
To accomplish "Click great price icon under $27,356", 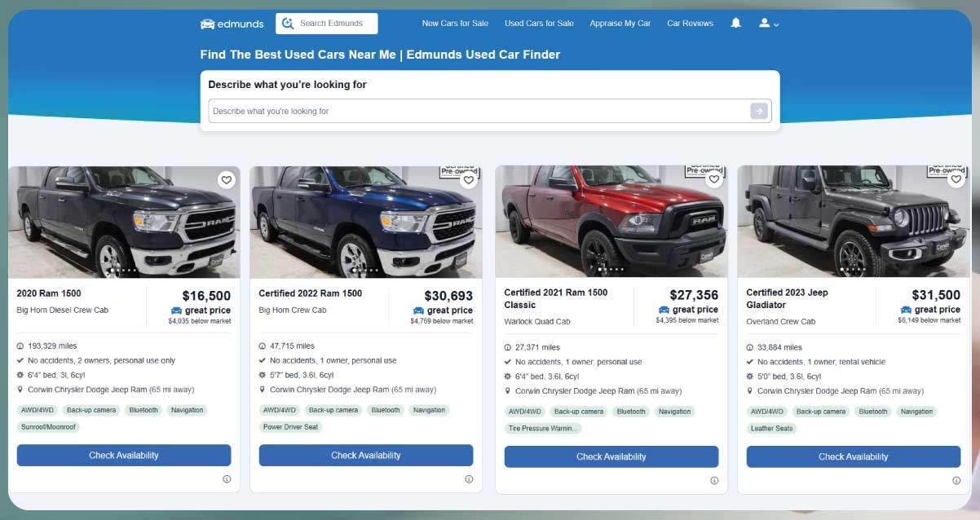I will click(664, 310).
